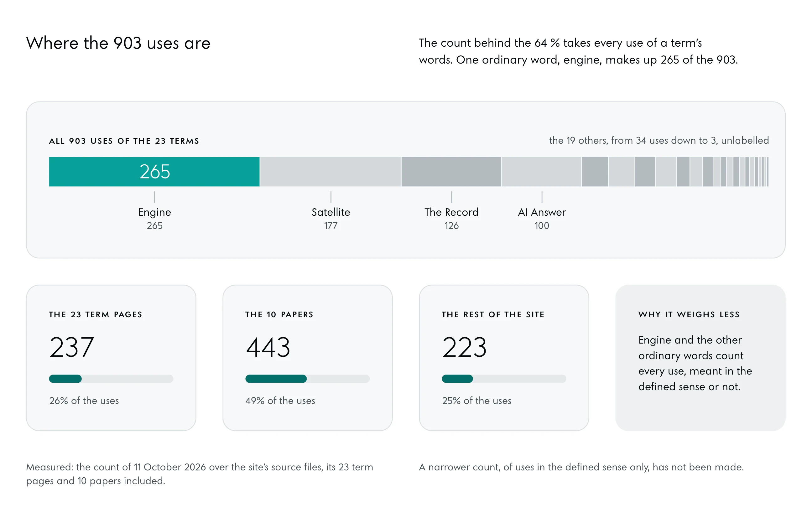Click the label 'AI Answer'
This screenshot has width=812, height=518.
[x=542, y=212]
